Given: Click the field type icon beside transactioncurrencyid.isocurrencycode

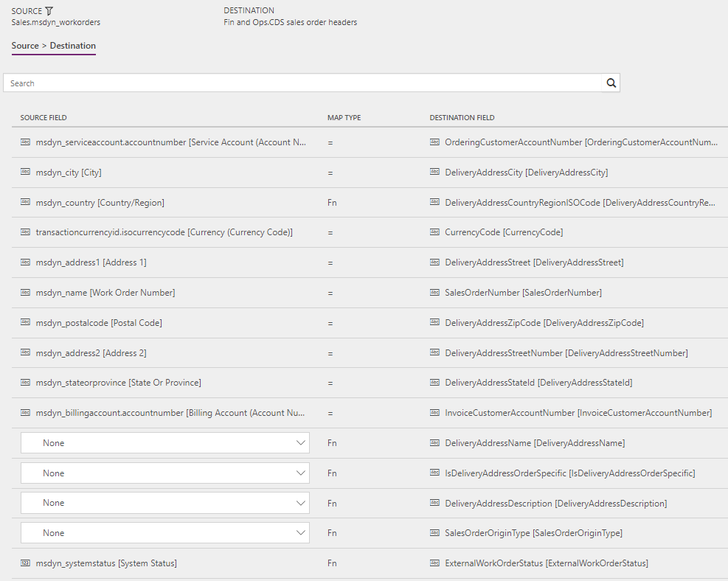Looking at the screenshot, I should [26, 232].
